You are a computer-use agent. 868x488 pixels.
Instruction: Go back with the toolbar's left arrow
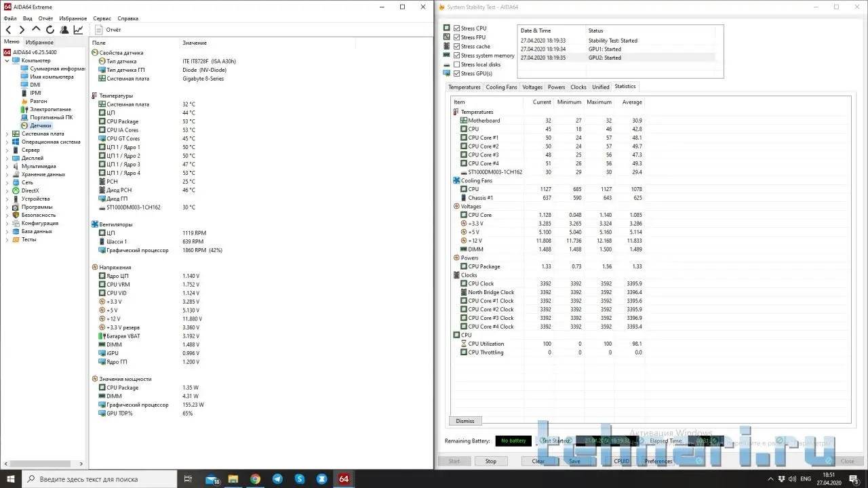(8, 30)
